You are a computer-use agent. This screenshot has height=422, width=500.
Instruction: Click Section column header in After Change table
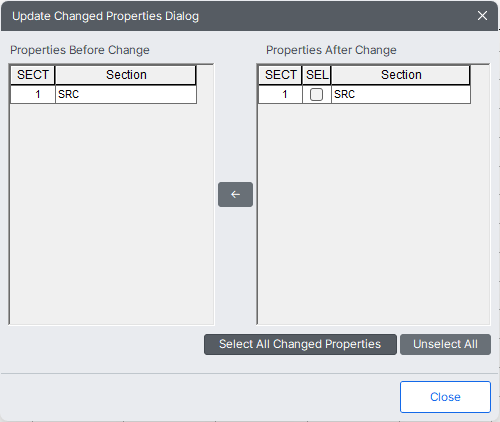401,75
